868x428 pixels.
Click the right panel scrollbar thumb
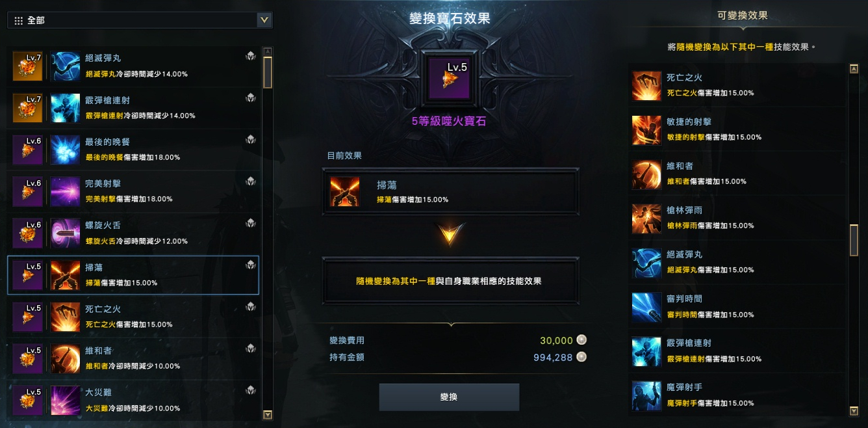pos(854,240)
